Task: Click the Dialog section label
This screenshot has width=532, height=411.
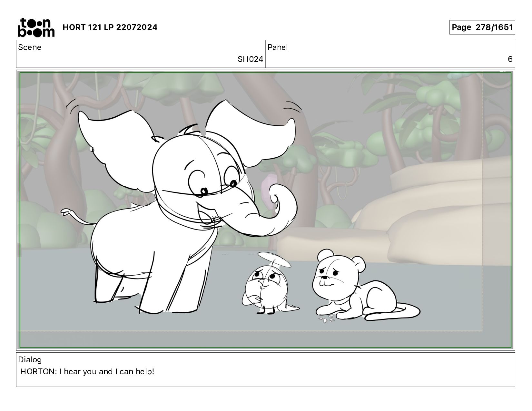Action: tap(30, 360)
